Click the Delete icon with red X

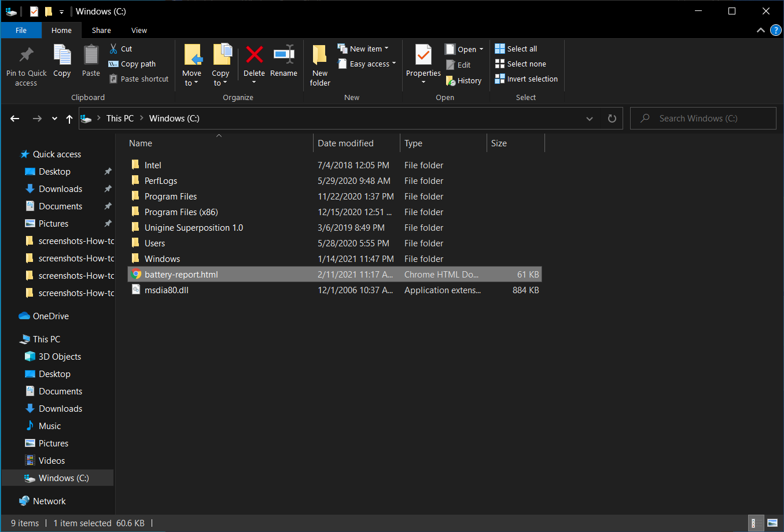[254, 60]
